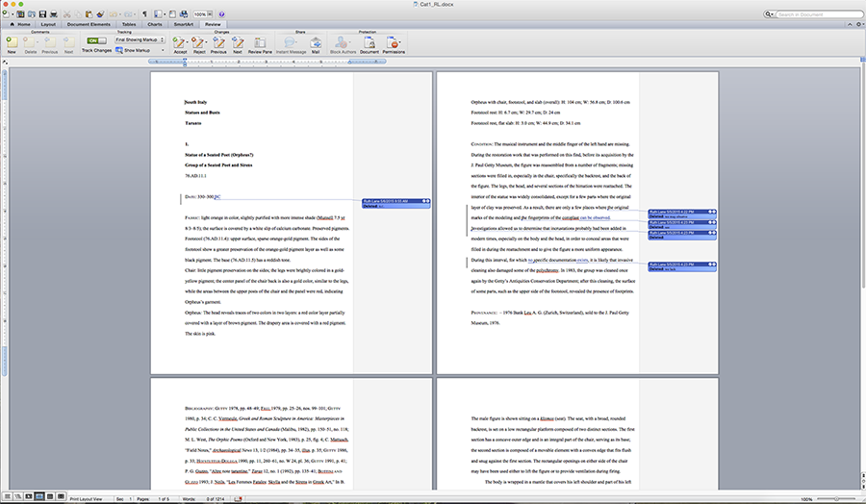The height and width of the screenshot is (504, 866).
Task: Expand the Reject dropdown arrow
Action: [206, 42]
